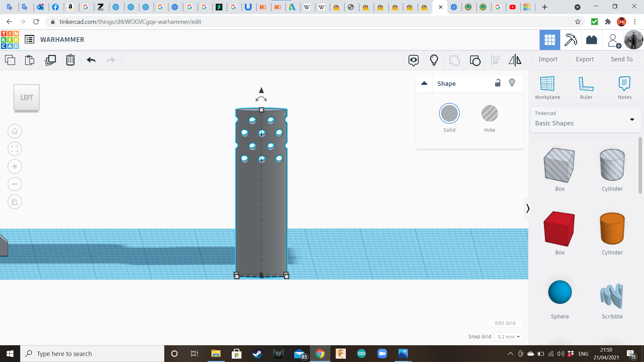Click the LEFT view cube face
The width and height of the screenshot is (644, 362).
point(26,98)
